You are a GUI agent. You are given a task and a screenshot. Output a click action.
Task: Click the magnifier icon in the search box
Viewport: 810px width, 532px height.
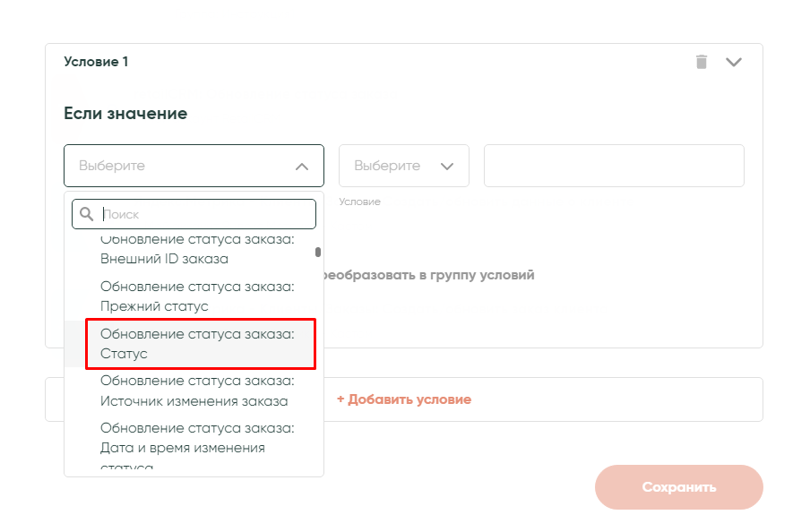click(x=87, y=214)
